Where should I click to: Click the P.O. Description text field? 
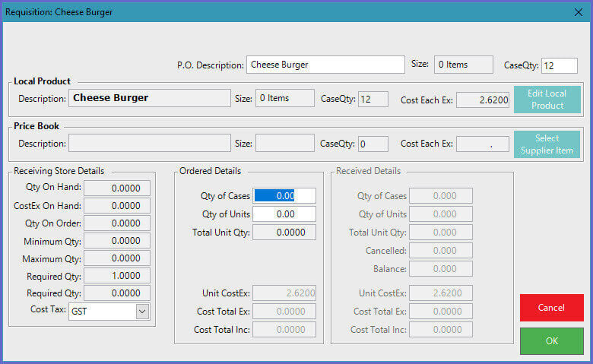coord(325,65)
